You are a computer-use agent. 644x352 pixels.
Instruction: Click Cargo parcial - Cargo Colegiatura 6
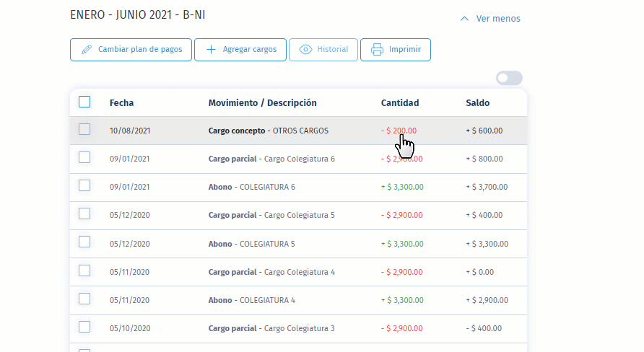coord(271,159)
